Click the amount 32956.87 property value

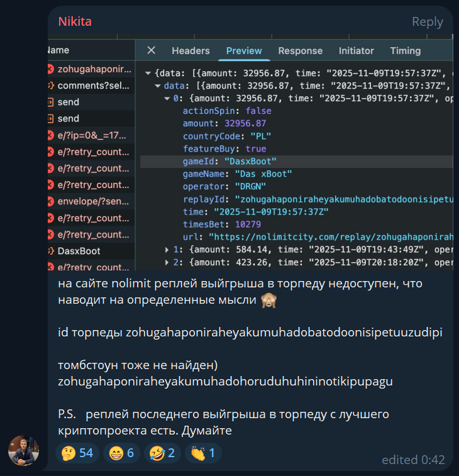[x=245, y=123]
